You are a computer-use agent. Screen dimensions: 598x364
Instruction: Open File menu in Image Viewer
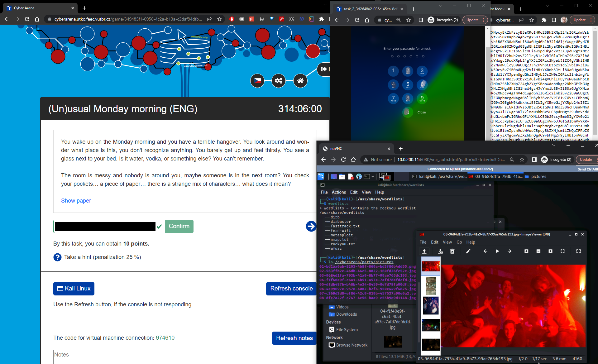(x=423, y=242)
